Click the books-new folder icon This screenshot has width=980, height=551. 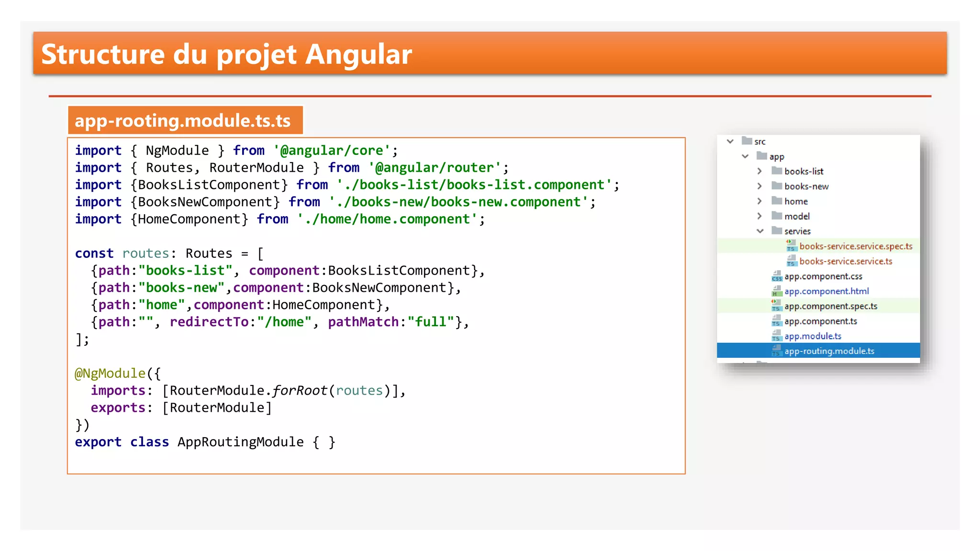click(x=777, y=186)
